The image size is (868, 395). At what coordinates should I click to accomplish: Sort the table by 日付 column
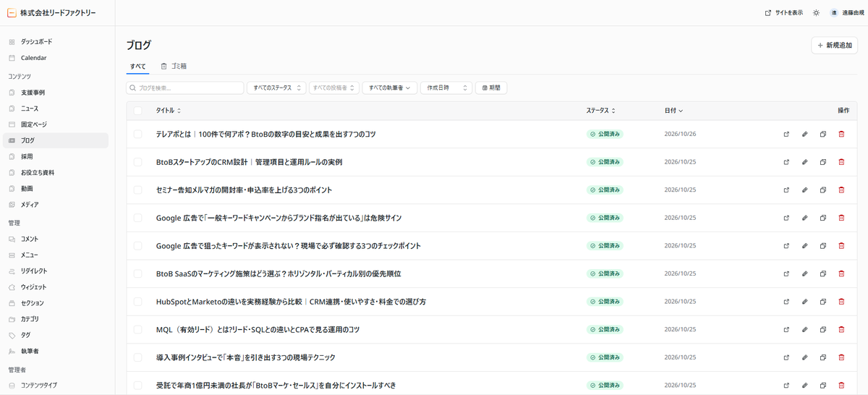coord(673,111)
